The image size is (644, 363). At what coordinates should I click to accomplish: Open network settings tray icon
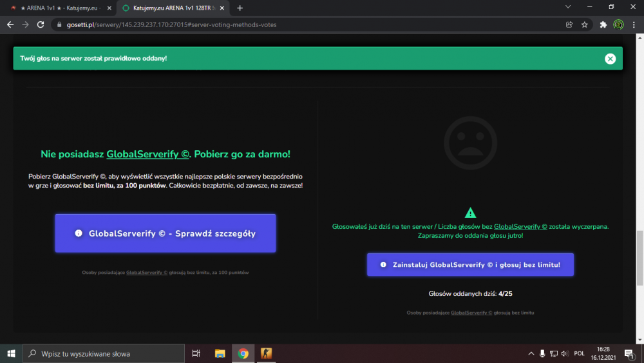(554, 353)
